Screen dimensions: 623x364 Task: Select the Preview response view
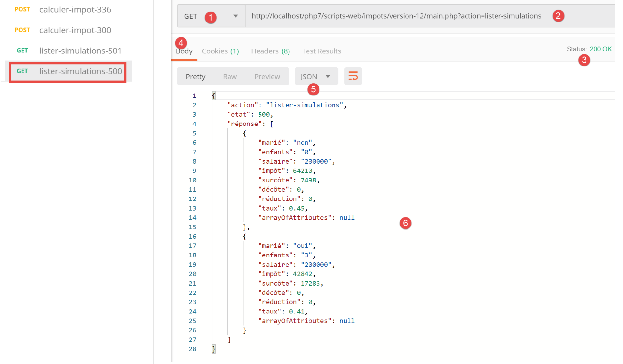tap(267, 77)
